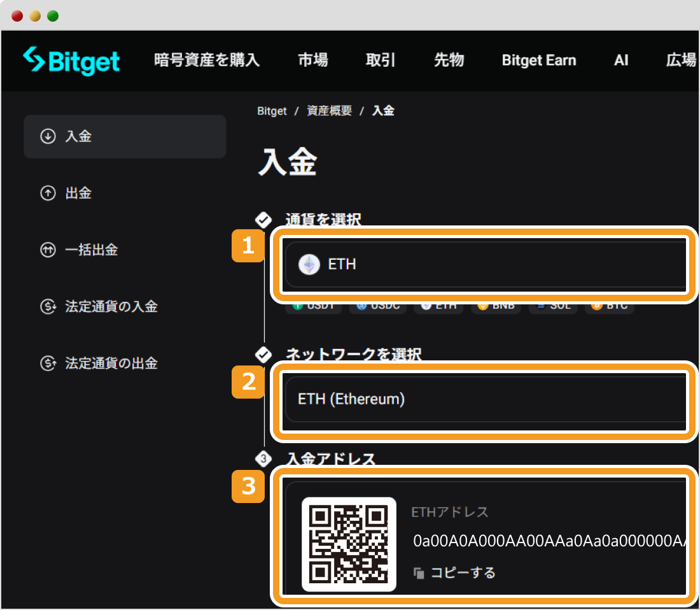Click the 法定通貨の出金 sidebar icon

point(48,364)
